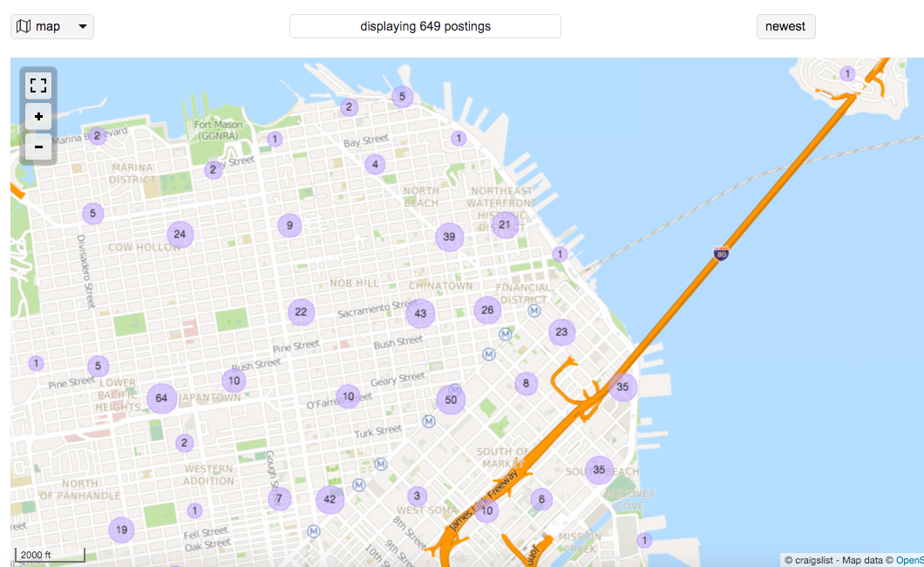Click the 23 cluster in Financial District
Image resolution: width=924 pixels, height=567 pixels.
point(561,332)
